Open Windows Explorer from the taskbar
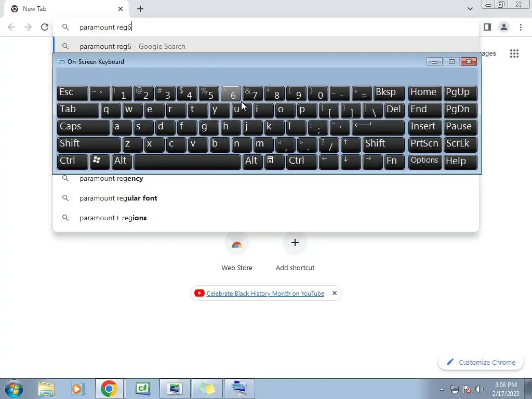The image size is (532, 399). click(x=46, y=389)
